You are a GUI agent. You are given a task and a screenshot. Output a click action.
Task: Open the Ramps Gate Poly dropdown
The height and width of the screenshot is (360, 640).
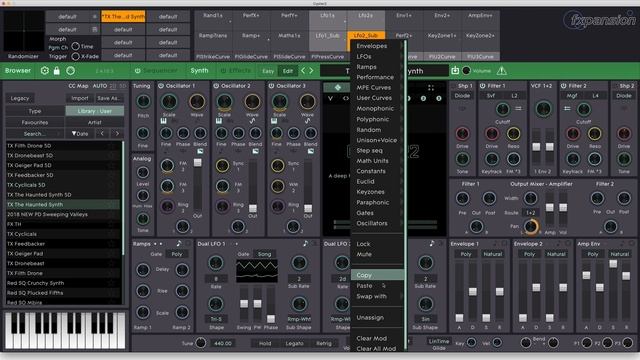(x=177, y=254)
